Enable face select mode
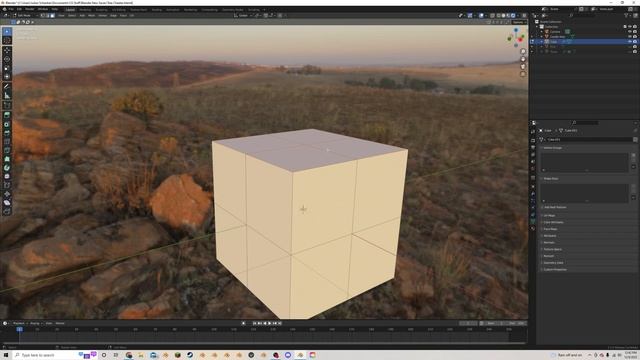 pos(53,16)
